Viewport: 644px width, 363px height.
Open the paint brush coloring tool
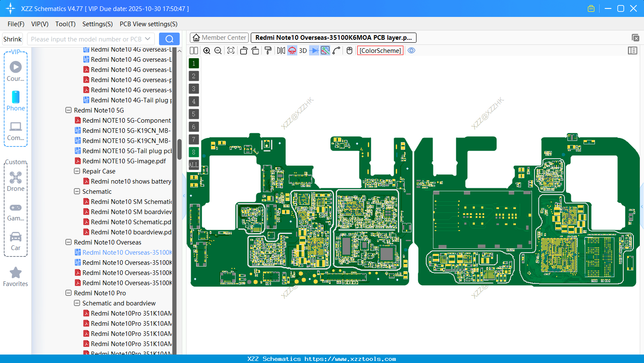tap(268, 50)
